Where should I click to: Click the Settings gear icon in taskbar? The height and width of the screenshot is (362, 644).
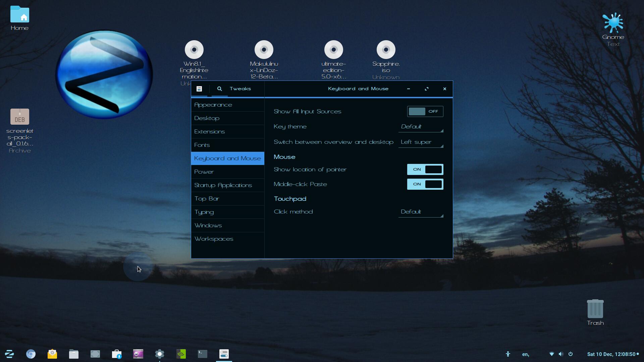click(x=160, y=354)
